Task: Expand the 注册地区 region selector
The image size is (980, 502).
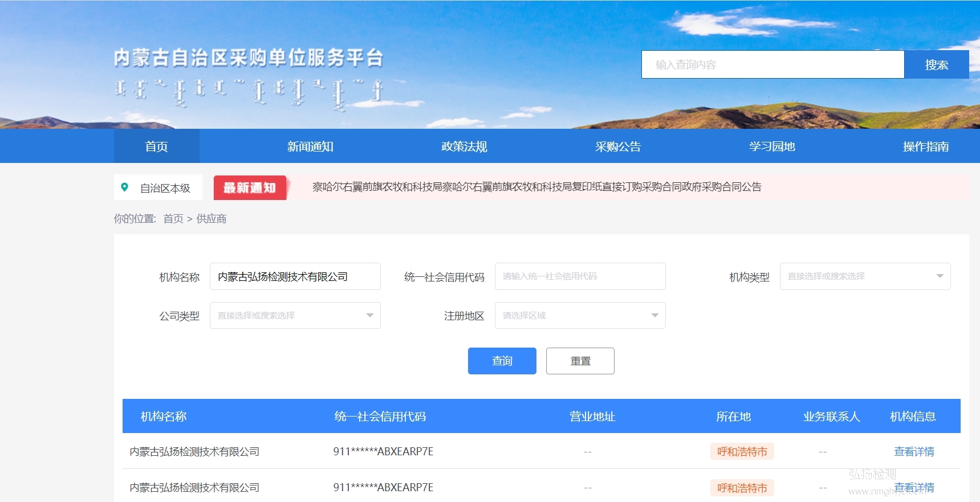Action: pos(580,316)
